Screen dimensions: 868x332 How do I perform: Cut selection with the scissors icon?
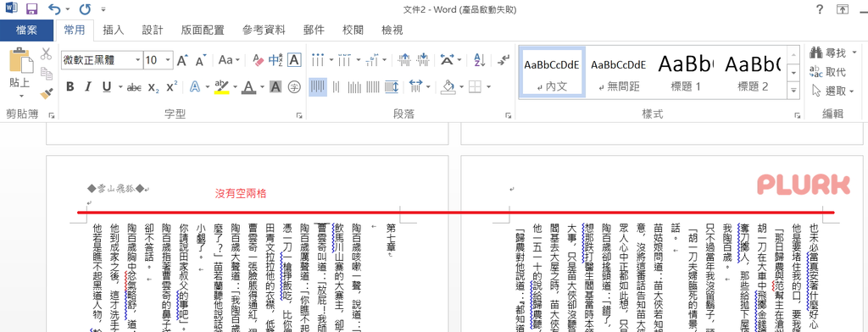tap(46, 53)
